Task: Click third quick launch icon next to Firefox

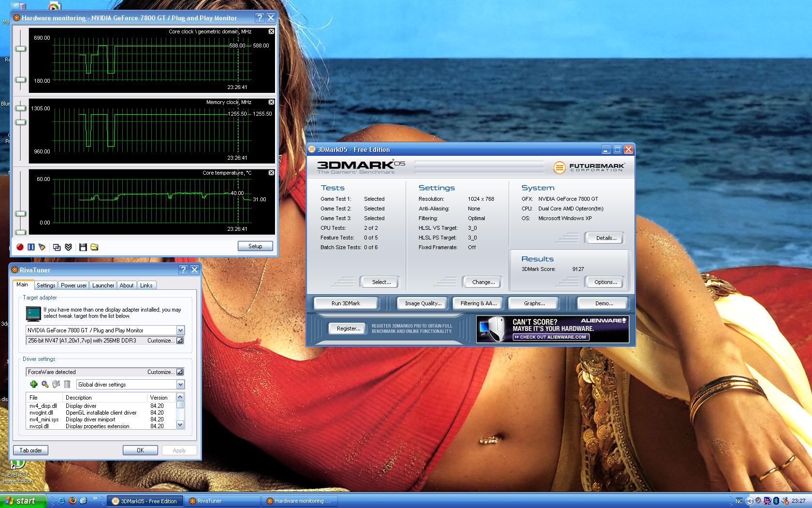Action: [83, 501]
